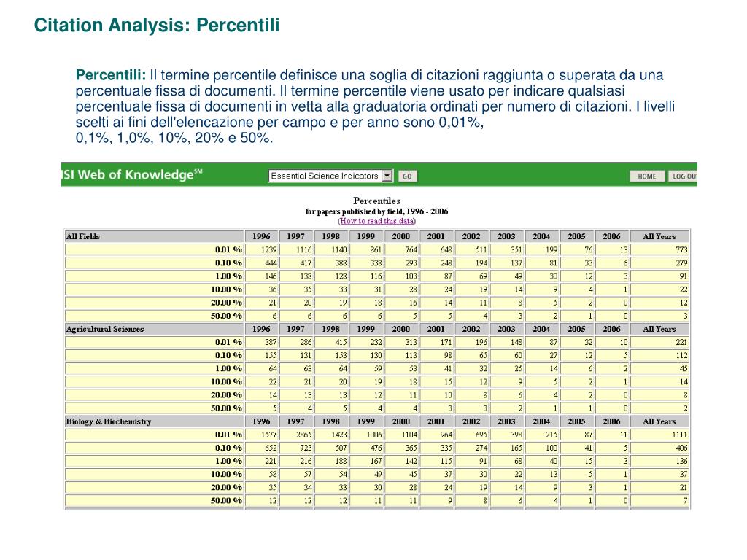747x560 pixels.
Task: Select the 'All Fields' section header
Action: (154, 236)
